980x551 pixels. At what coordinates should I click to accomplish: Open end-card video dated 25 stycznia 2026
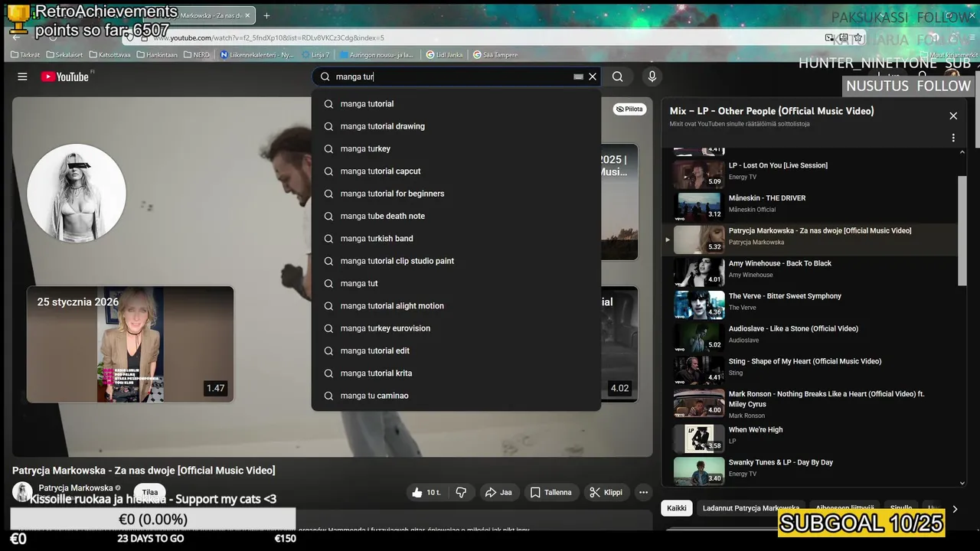(x=130, y=344)
